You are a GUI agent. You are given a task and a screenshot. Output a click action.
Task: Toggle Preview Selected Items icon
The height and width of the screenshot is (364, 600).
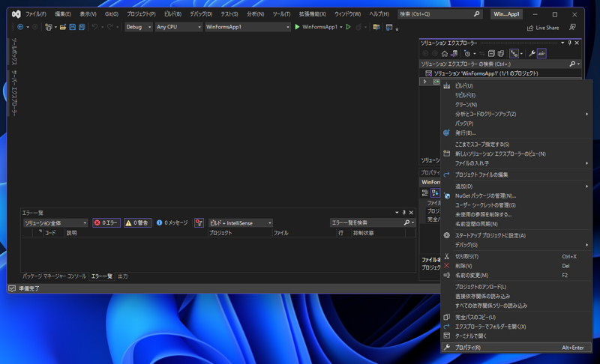(x=541, y=53)
